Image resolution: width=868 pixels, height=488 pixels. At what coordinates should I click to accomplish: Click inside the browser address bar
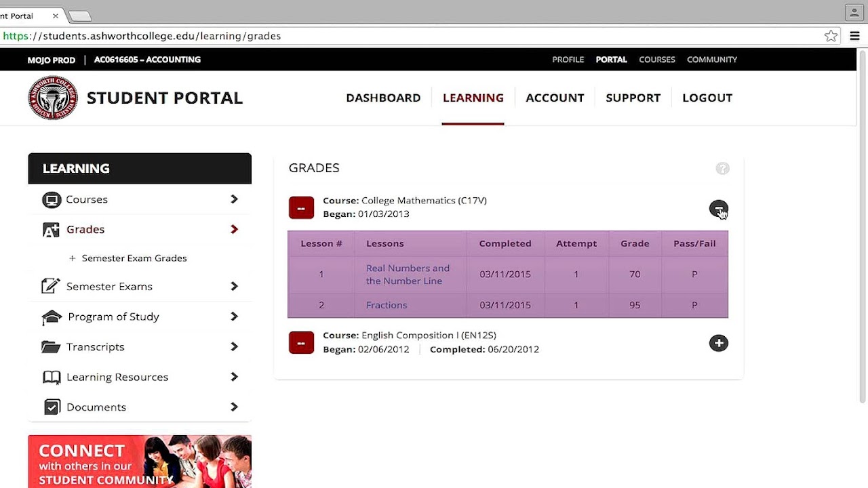point(407,36)
